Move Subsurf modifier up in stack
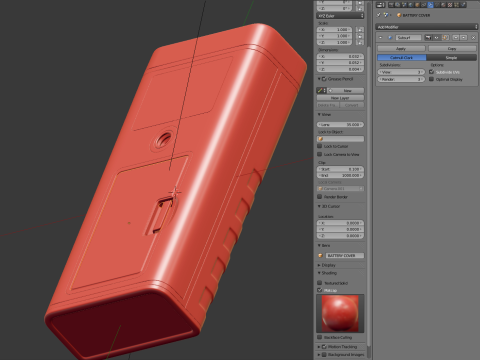 click(456, 37)
